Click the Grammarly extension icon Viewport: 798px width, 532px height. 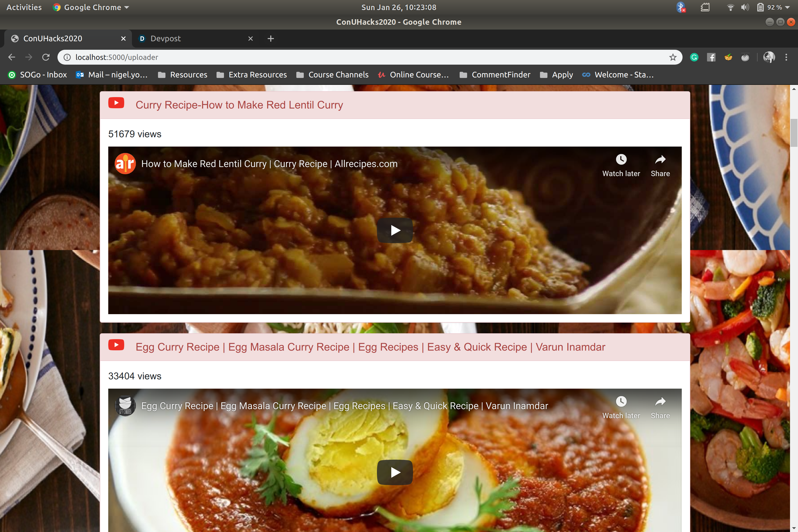(694, 57)
